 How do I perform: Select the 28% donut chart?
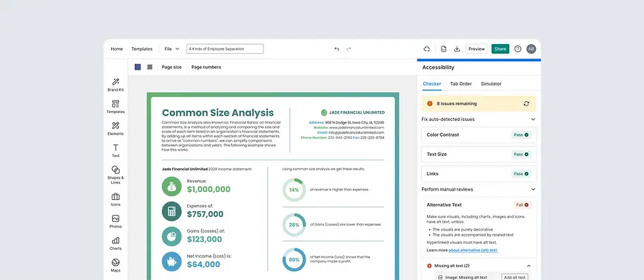pyautogui.click(x=294, y=225)
